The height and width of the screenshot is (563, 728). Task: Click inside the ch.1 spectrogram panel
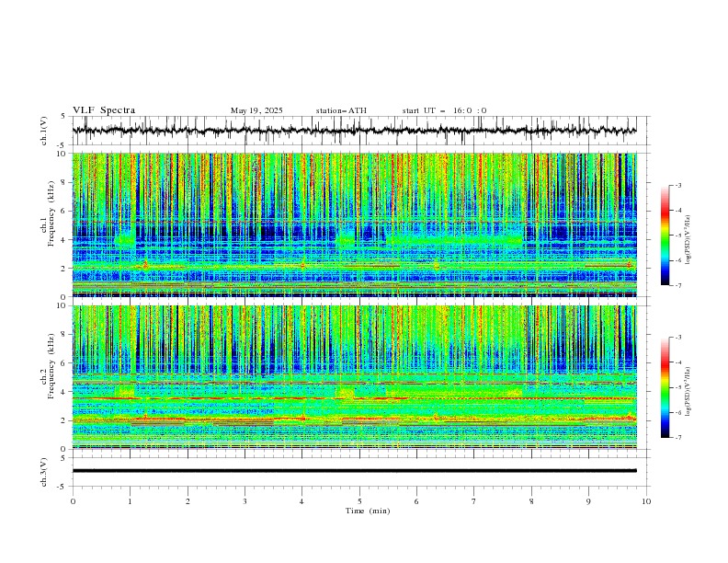[354, 224]
